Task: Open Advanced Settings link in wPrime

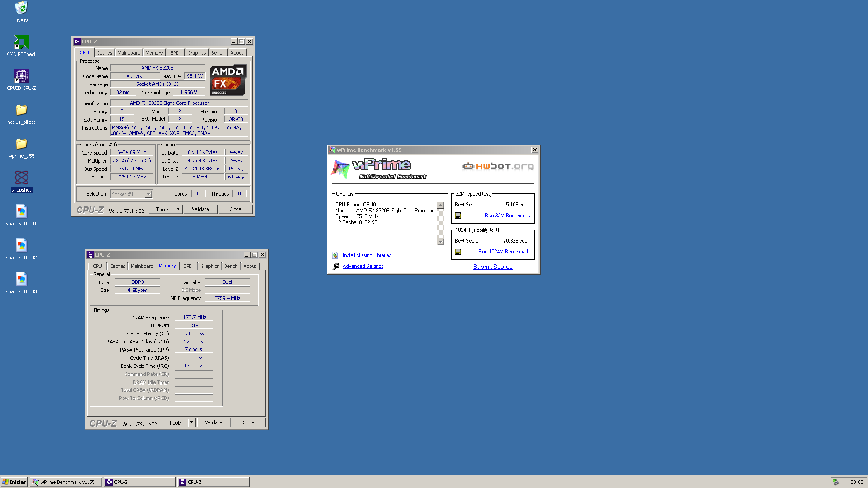Action: pos(363,266)
